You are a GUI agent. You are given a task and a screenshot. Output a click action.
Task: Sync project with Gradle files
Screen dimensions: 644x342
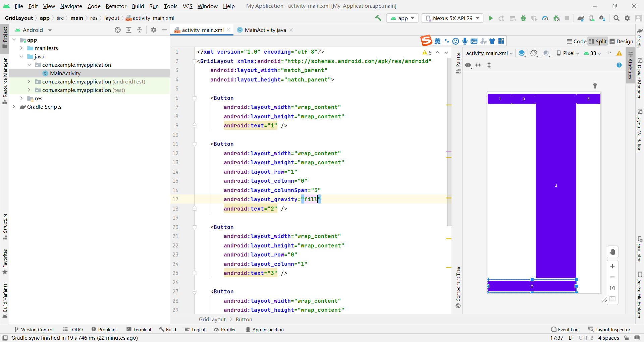pos(580,18)
